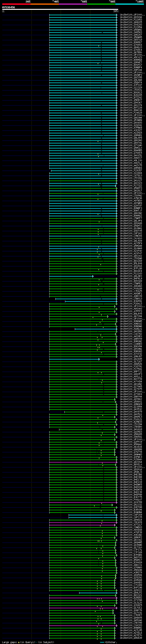Select the UniRef100_Q41816 label
The image size is (146, 644).
[131, 266]
